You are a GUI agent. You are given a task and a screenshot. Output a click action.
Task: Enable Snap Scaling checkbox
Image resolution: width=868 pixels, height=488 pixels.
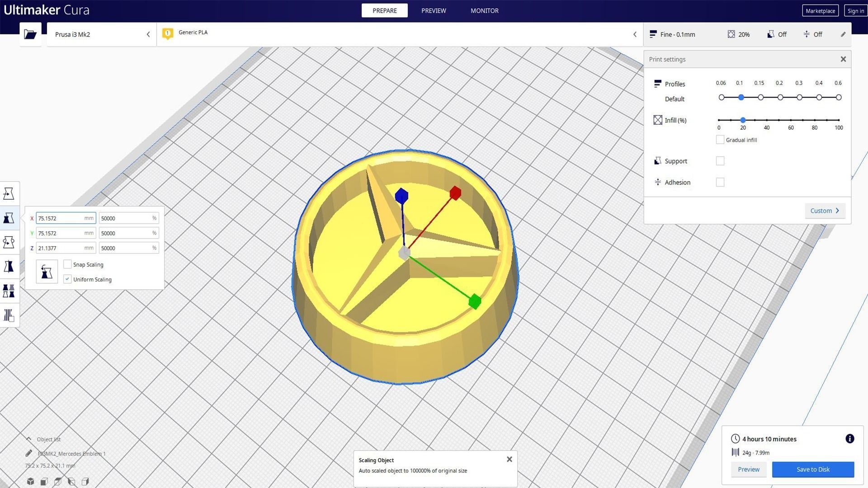(67, 264)
